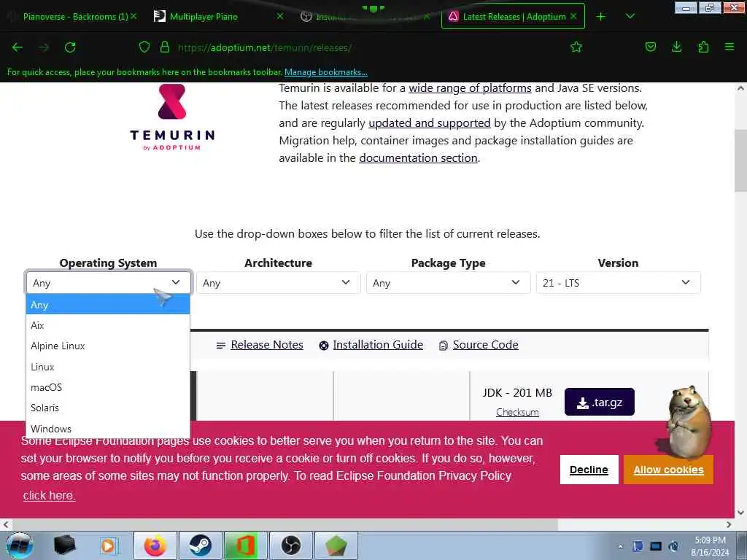Download the JDK .tar.gz package
This screenshot has width=747, height=560.
pyautogui.click(x=600, y=402)
